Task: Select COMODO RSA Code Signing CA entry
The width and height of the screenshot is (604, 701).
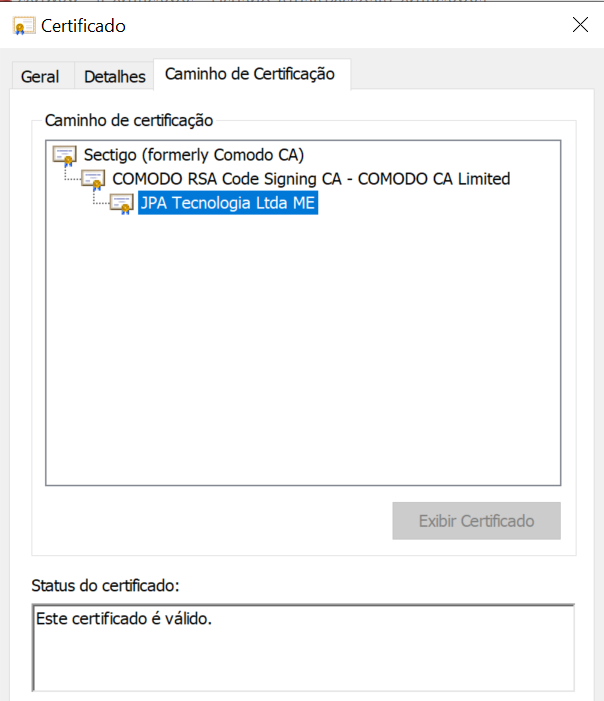Action: point(311,179)
